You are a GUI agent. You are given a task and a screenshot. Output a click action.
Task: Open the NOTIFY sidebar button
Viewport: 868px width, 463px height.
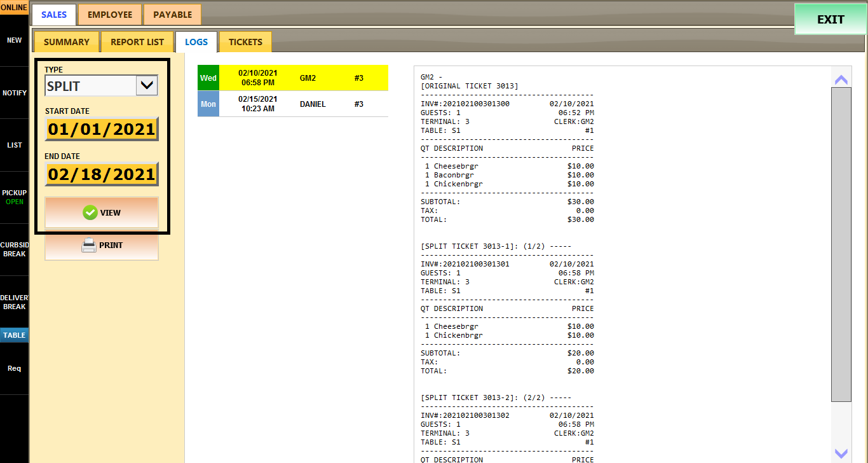pos(14,93)
